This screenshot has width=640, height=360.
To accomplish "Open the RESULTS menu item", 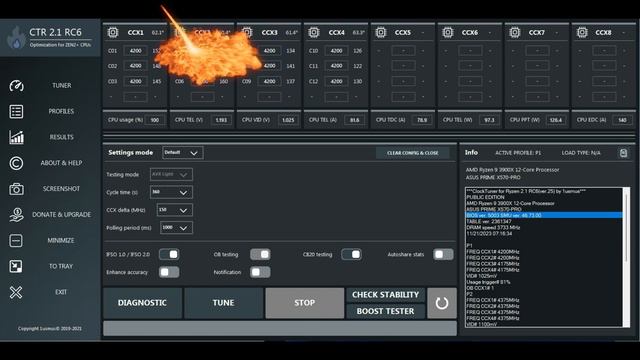I will tap(62, 137).
